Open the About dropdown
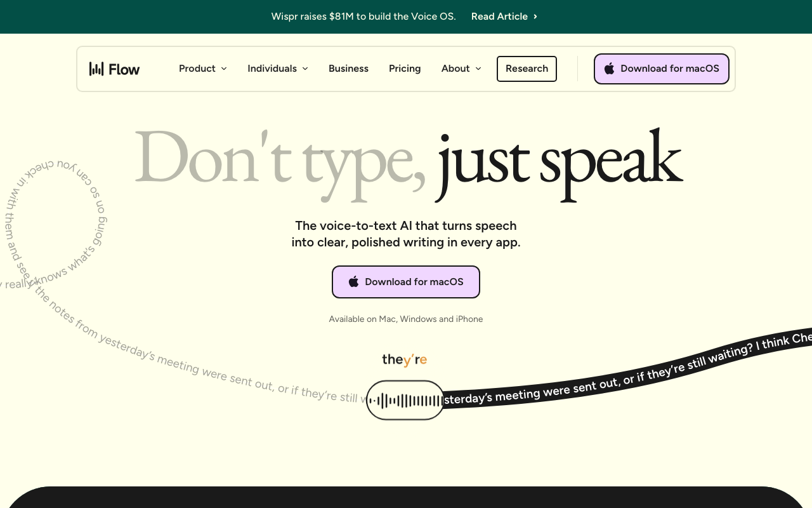The height and width of the screenshot is (508, 812). click(461, 69)
